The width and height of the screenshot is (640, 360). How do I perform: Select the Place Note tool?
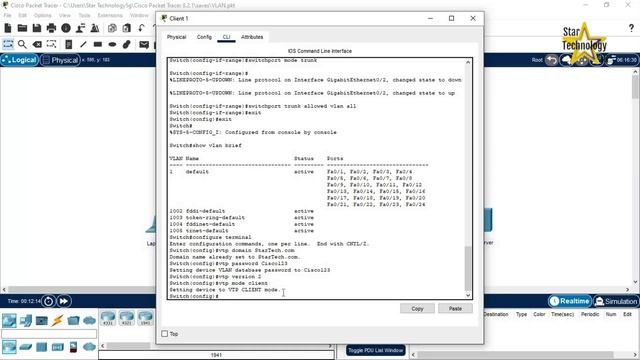(69, 44)
